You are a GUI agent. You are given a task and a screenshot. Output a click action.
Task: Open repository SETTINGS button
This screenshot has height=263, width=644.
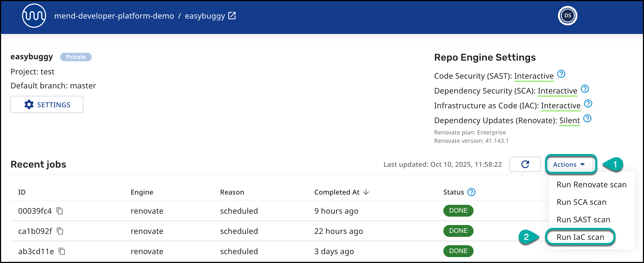pyautogui.click(x=47, y=105)
